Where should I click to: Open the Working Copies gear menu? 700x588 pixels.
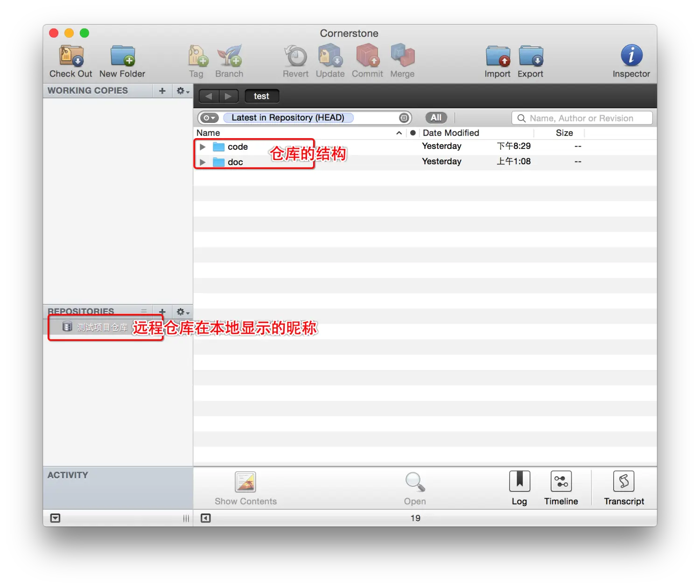(x=182, y=91)
